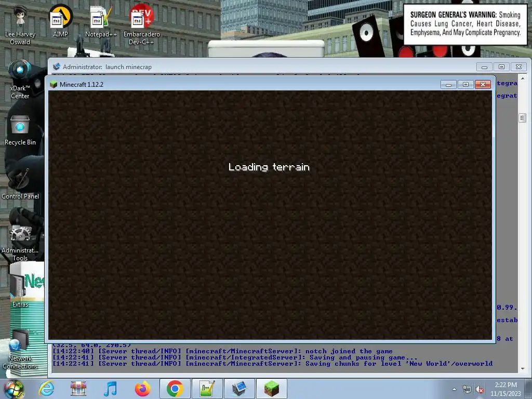Click the 'notch joined the game' log line
This screenshot has height=399, width=532.
click(222, 351)
